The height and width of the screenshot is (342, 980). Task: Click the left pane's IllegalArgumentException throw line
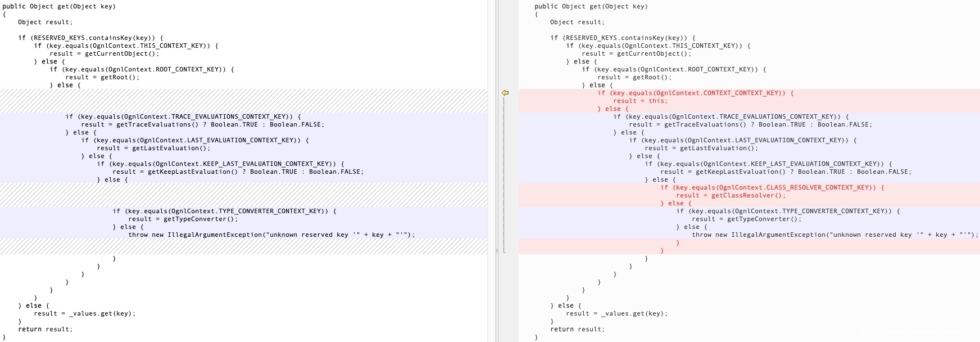click(271, 235)
